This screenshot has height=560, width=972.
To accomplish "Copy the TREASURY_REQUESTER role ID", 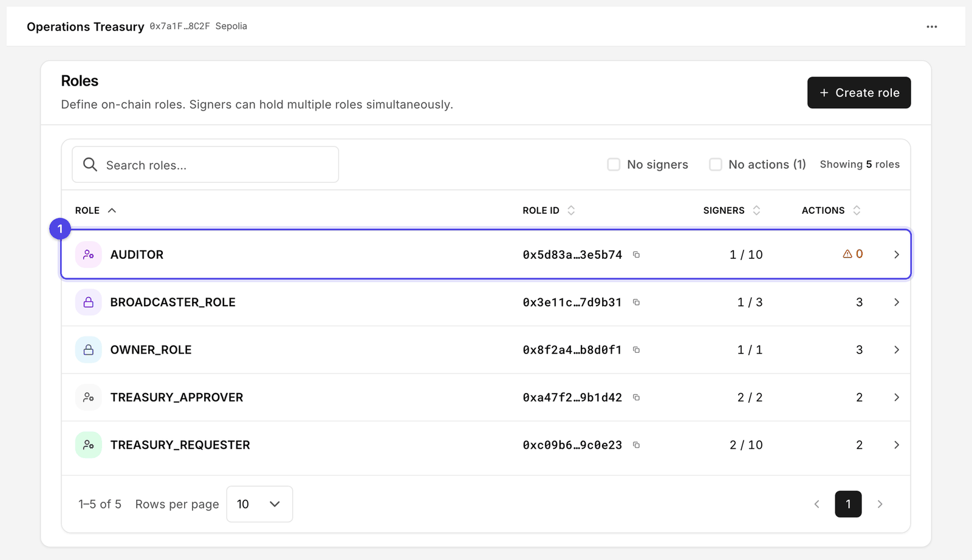I will pyautogui.click(x=636, y=445).
